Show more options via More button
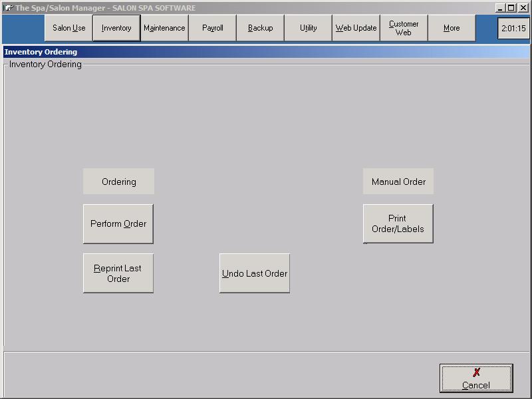Viewport: 532px width, 399px height. pyautogui.click(x=452, y=28)
